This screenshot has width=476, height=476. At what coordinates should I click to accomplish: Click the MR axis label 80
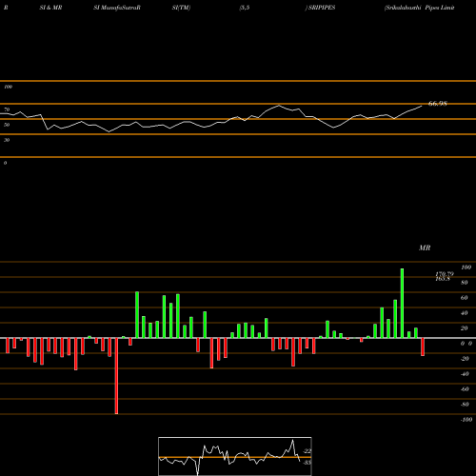(x=465, y=283)
